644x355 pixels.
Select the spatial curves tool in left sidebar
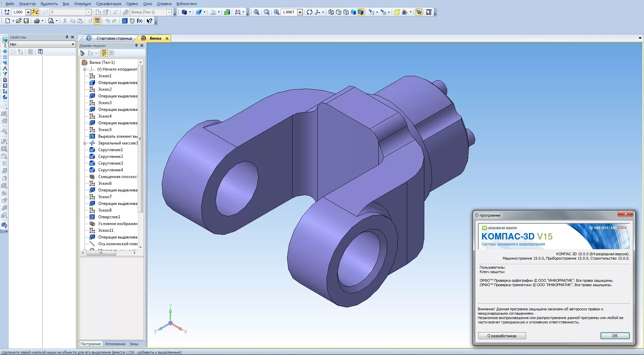coord(5,46)
